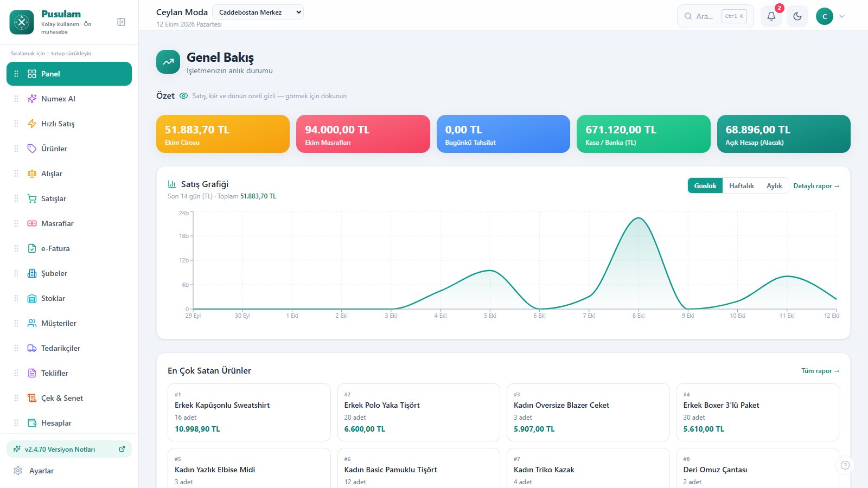Click the help question mark icon

point(845,465)
